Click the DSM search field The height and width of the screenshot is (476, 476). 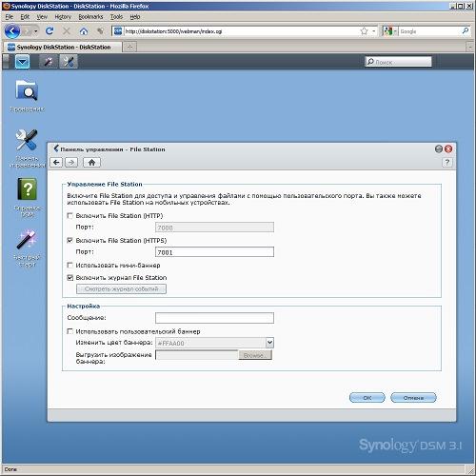click(399, 62)
